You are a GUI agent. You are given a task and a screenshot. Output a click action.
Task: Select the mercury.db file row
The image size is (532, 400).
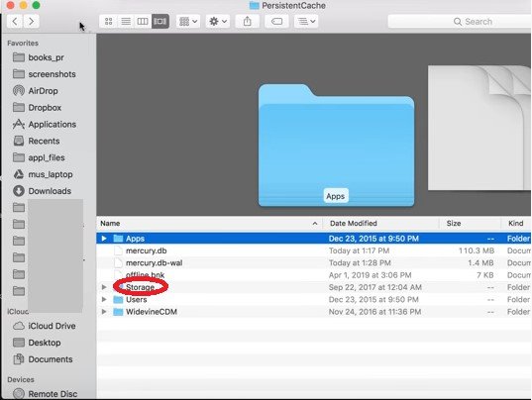[314, 250]
